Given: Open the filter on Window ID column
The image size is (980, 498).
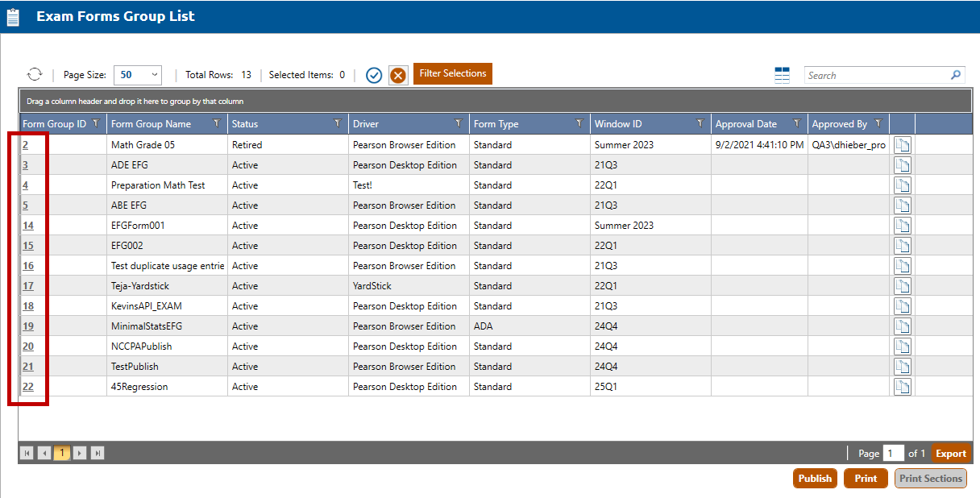Looking at the screenshot, I should pos(700,123).
